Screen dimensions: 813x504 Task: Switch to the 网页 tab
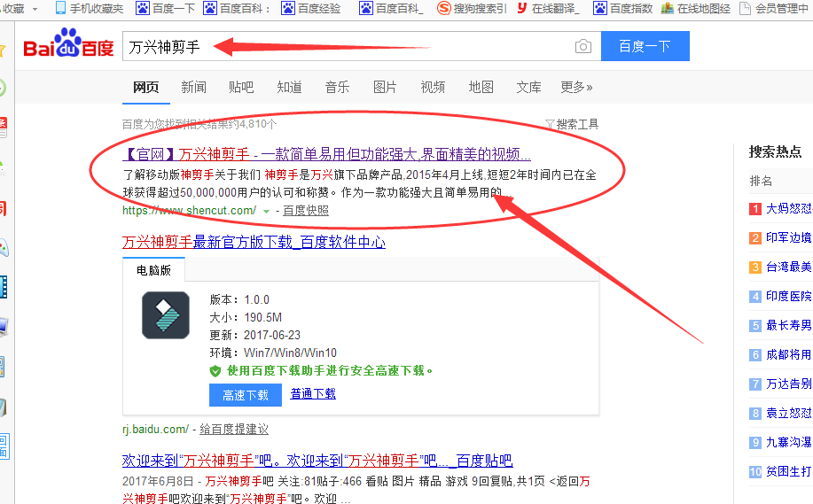tap(145, 87)
